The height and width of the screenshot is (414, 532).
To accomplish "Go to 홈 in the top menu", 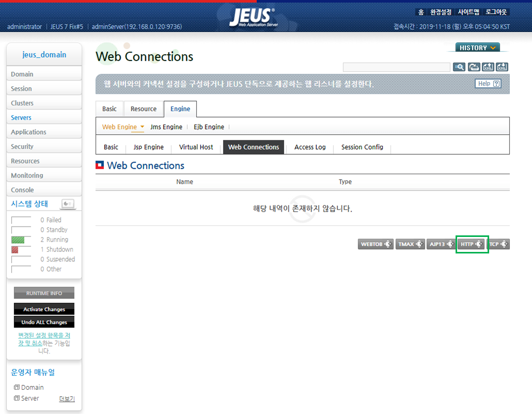I will [421, 12].
